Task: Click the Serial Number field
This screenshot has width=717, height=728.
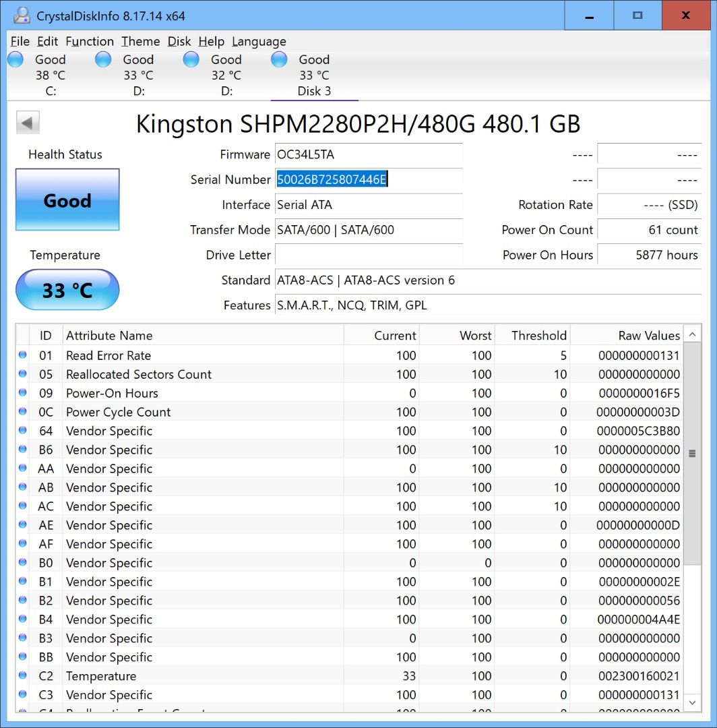Action: click(x=369, y=180)
